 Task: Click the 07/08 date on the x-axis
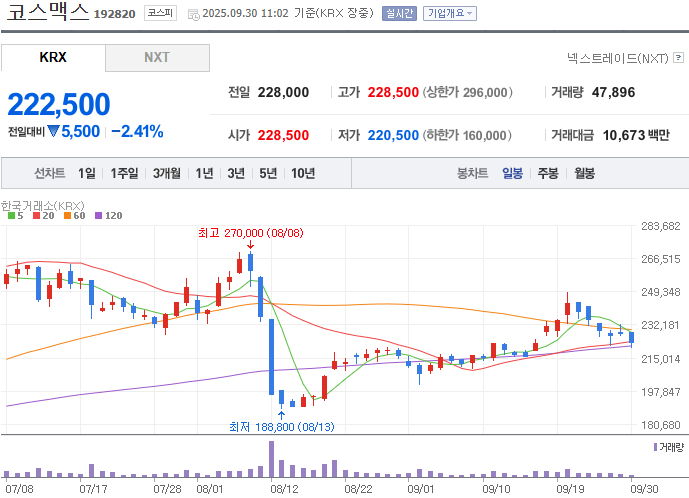point(19,489)
